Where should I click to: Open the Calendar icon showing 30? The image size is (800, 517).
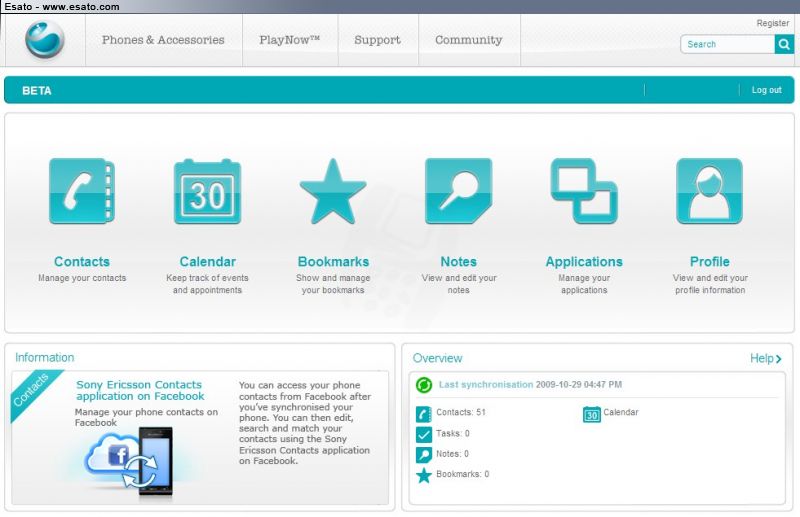pos(207,192)
